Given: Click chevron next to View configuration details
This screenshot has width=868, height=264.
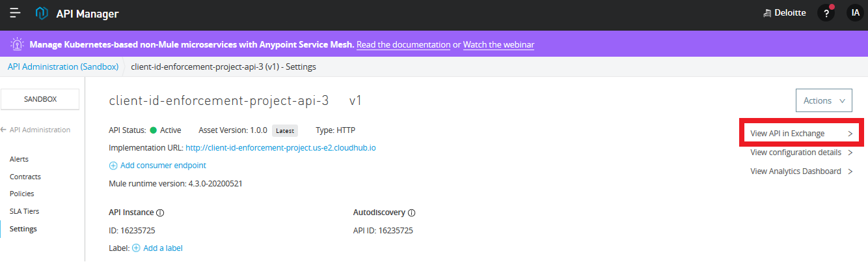Looking at the screenshot, I should (x=850, y=153).
